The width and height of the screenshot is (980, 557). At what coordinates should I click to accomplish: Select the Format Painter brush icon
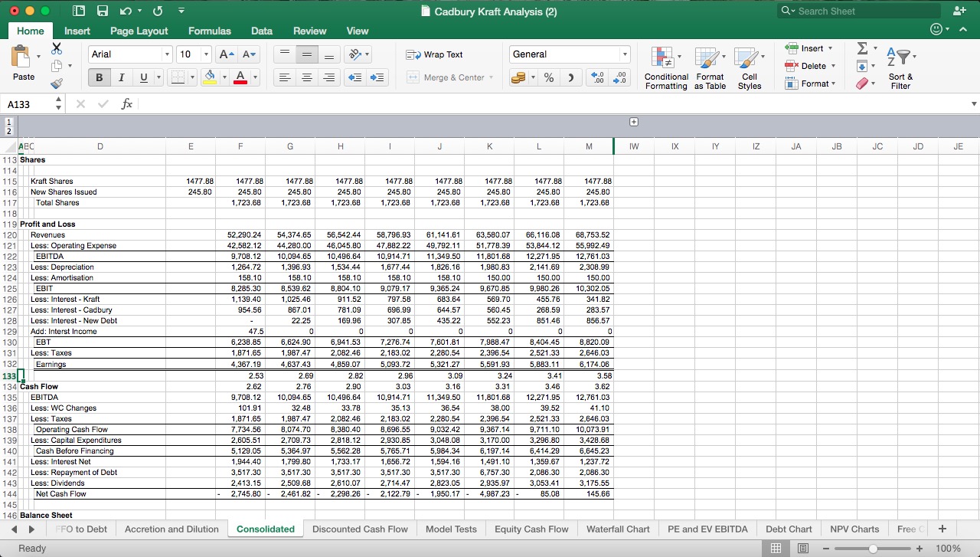tap(57, 84)
